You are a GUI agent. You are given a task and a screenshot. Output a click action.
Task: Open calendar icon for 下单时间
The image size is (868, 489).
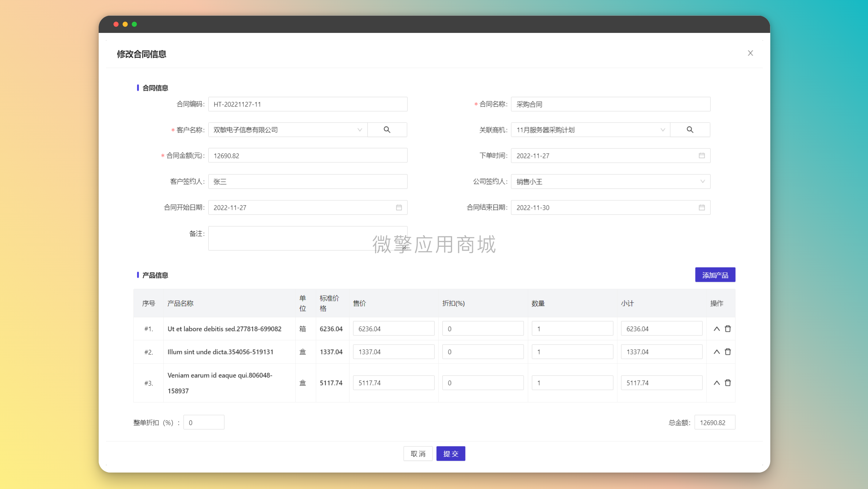[x=702, y=155]
